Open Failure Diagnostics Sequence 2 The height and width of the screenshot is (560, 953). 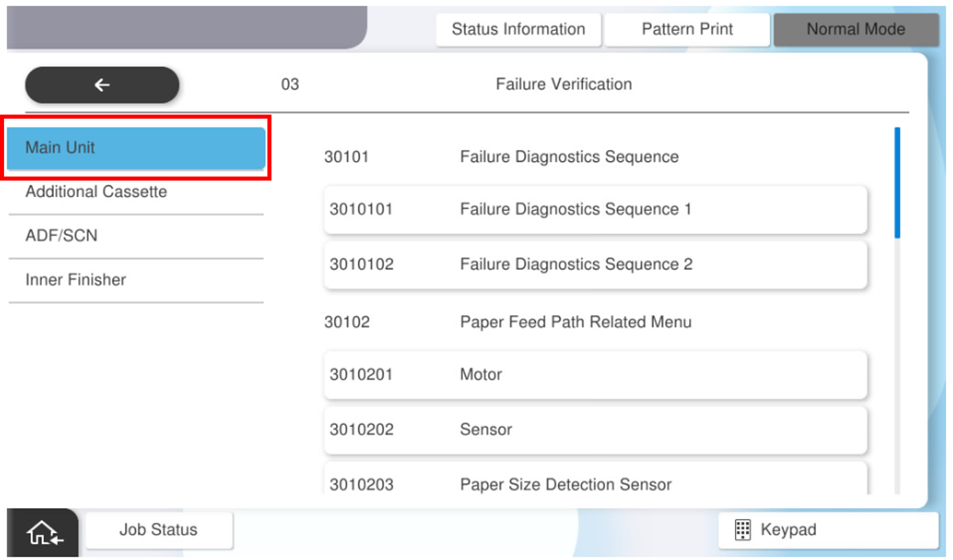pos(595,264)
